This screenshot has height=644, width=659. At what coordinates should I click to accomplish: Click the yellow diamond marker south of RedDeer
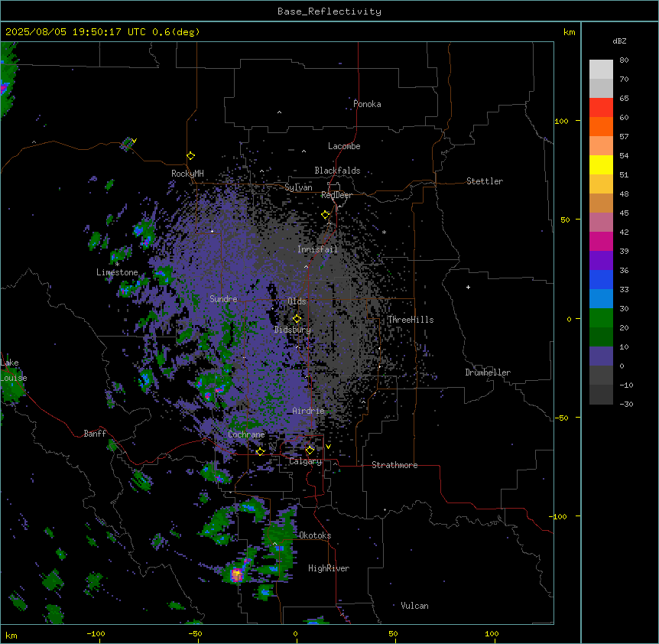pyautogui.click(x=326, y=215)
